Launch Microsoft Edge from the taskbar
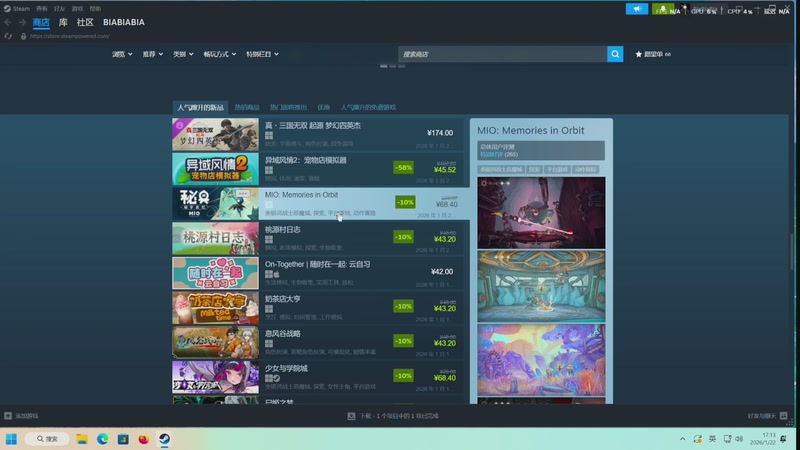Image resolution: width=800 pixels, height=450 pixels. tap(103, 439)
